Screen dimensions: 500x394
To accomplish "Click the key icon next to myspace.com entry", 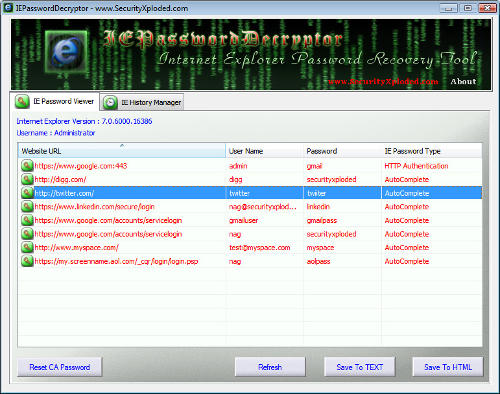I will (27, 248).
